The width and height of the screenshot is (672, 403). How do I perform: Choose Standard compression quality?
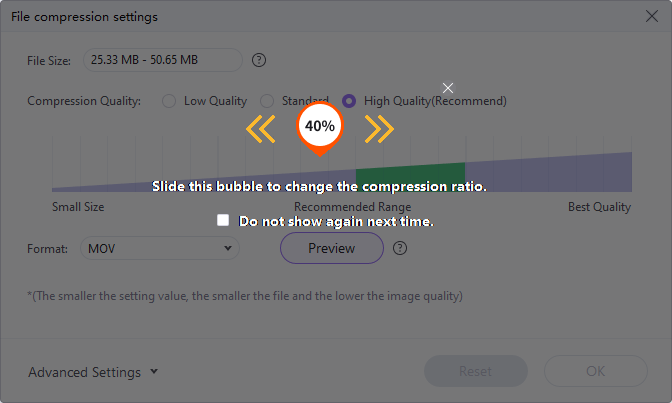tap(267, 101)
